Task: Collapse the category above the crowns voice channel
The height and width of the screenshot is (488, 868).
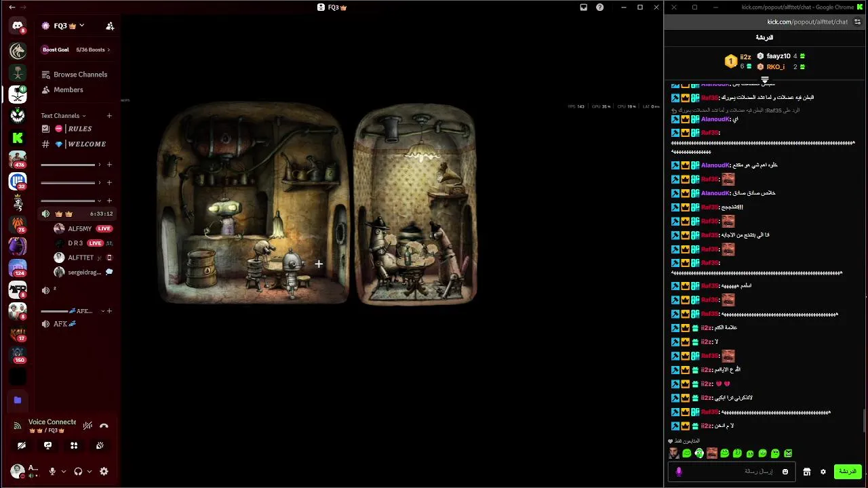Action: (71, 201)
